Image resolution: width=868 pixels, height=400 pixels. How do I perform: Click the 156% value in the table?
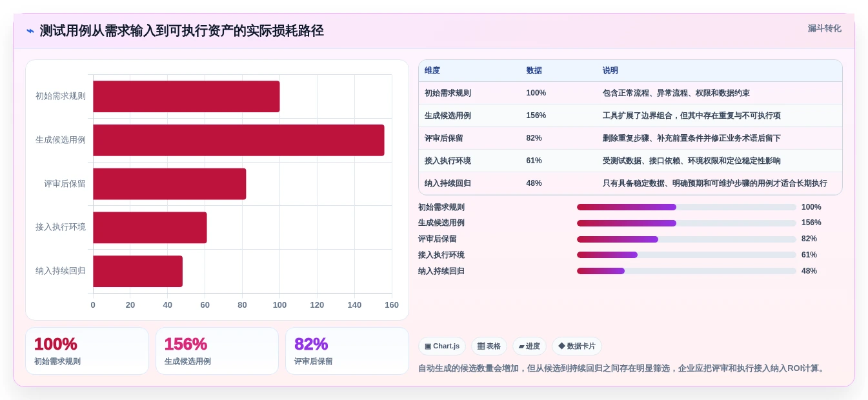[x=536, y=115]
